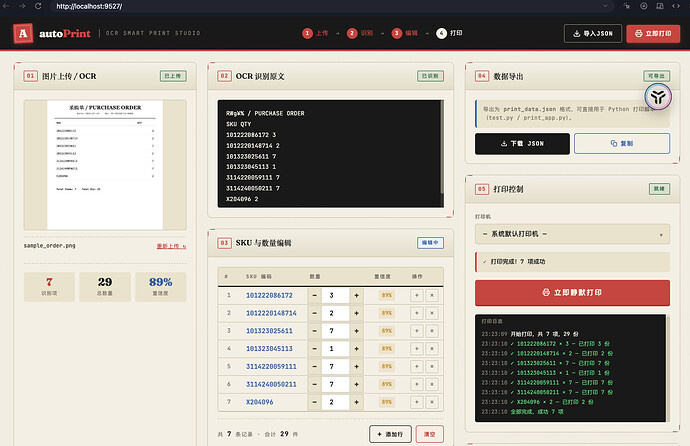Click the 导入JSON button
Screen dimensions: 690x446
point(593,33)
